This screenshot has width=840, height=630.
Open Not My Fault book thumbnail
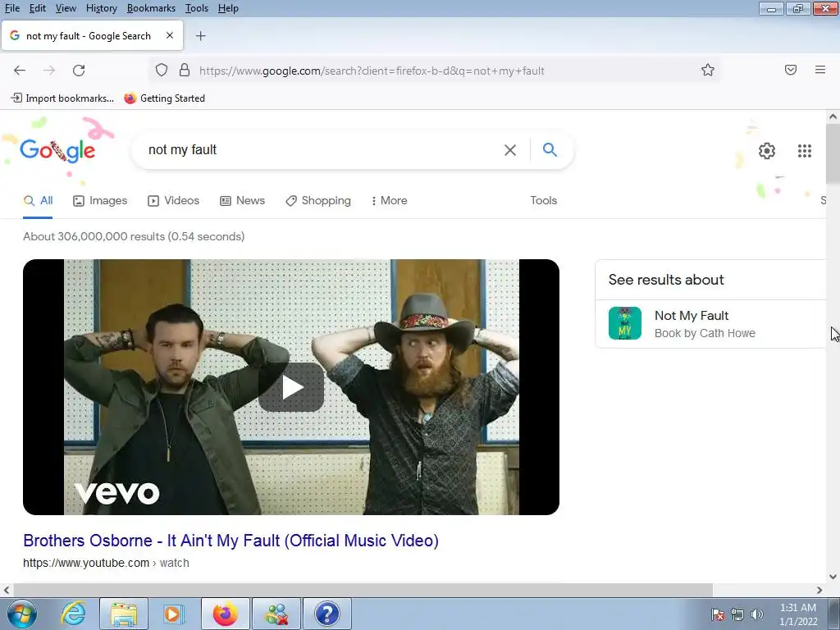624,323
